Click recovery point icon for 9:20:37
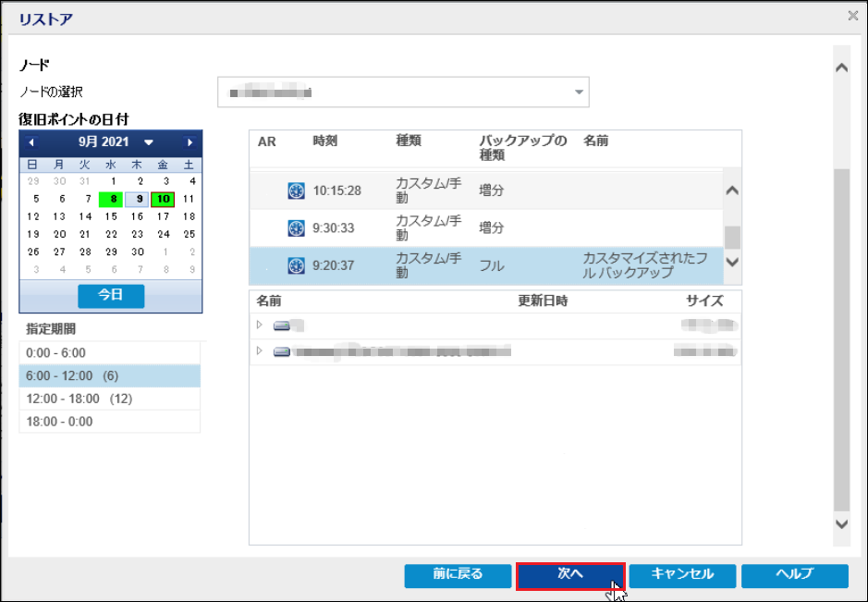The width and height of the screenshot is (868, 602). tap(297, 265)
